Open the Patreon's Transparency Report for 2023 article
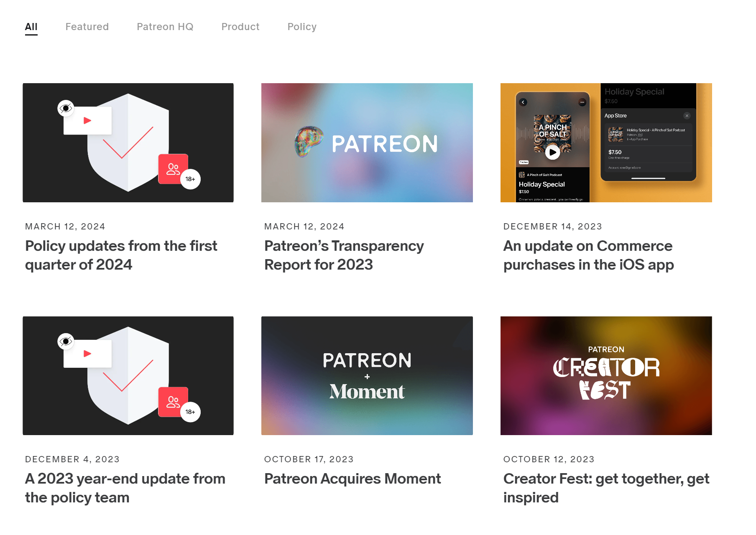 coord(344,255)
